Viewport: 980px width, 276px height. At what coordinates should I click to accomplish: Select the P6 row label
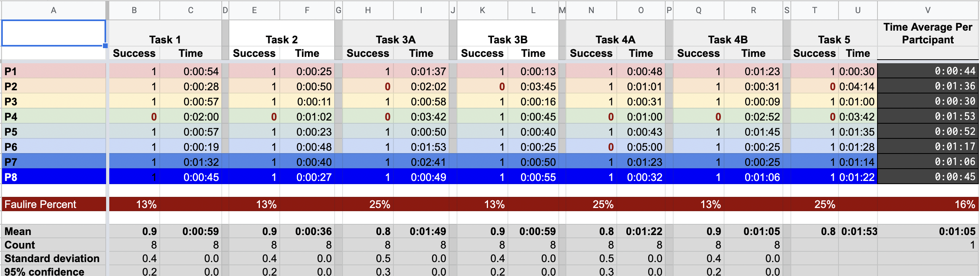coord(54,147)
